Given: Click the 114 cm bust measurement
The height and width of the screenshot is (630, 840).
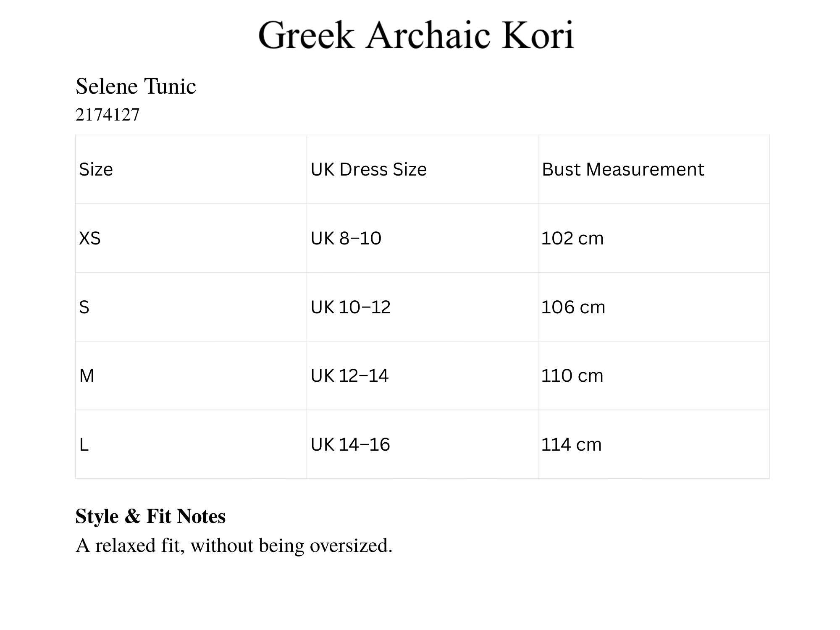Looking at the screenshot, I should coord(571,445).
